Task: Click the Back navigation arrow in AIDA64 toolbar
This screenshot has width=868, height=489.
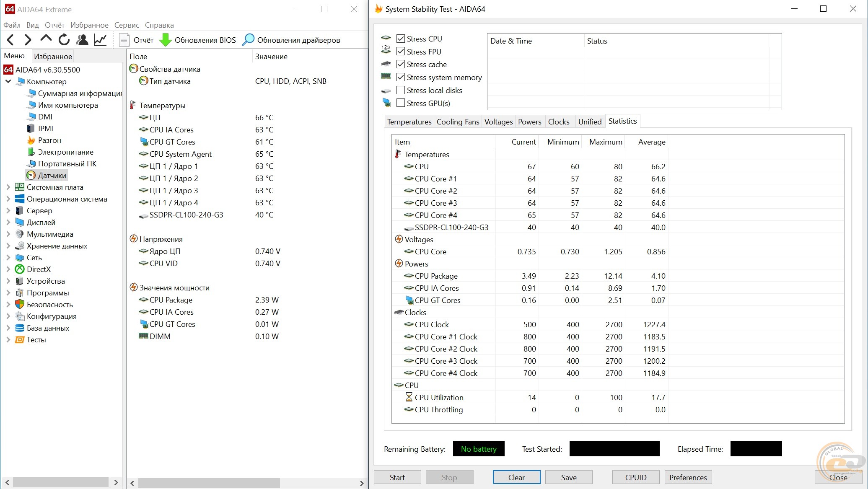Action: tap(10, 40)
